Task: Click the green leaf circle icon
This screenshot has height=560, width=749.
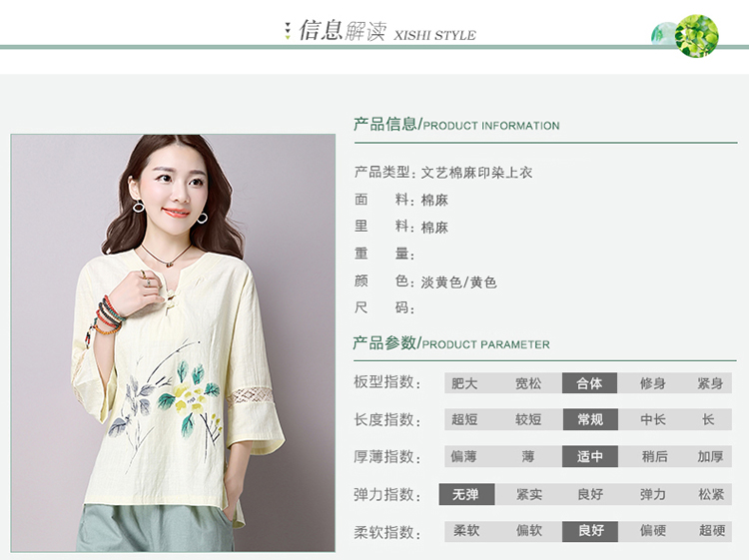Action: (x=697, y=36)
